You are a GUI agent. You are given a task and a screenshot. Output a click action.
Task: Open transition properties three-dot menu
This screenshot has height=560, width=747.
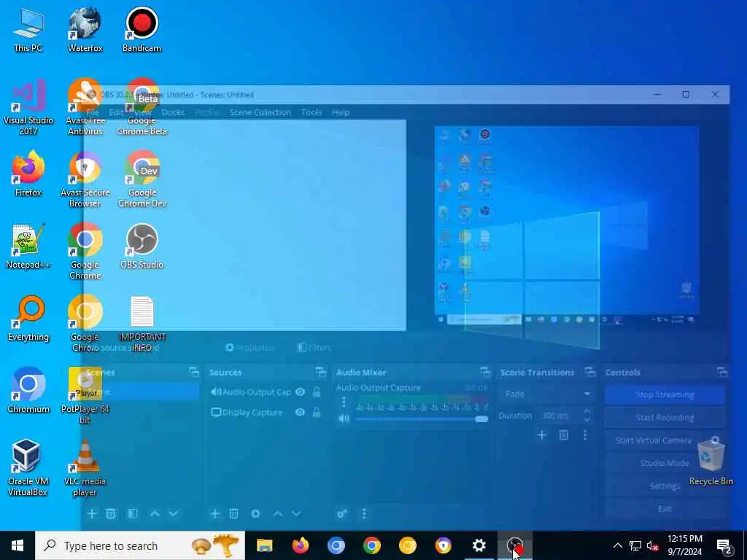click(585, 435)
